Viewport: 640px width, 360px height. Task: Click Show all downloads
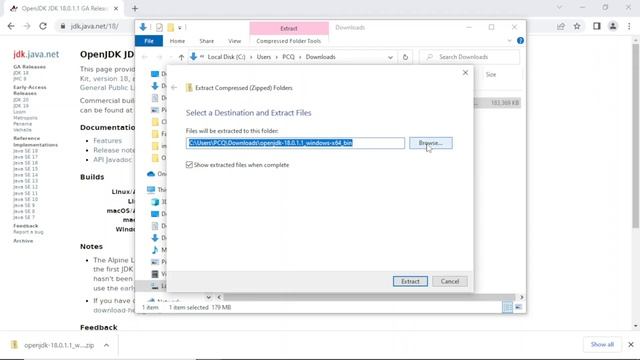point(602,344)
